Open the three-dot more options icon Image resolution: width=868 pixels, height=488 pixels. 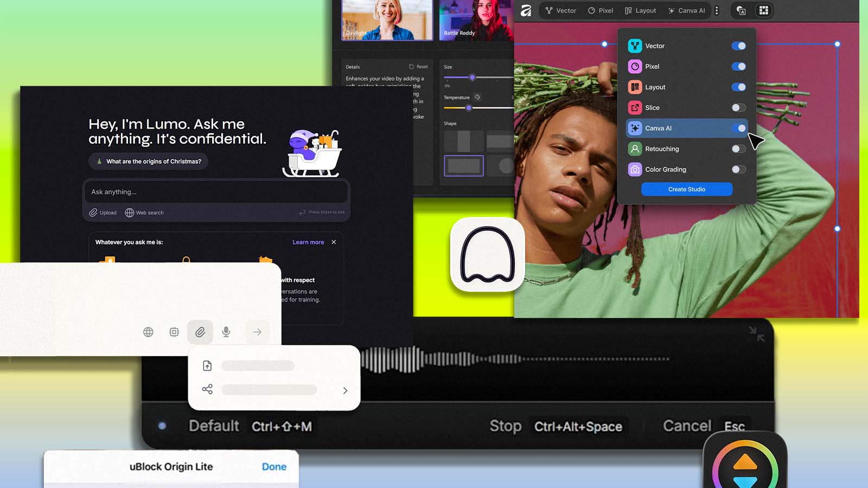(717, 10)
